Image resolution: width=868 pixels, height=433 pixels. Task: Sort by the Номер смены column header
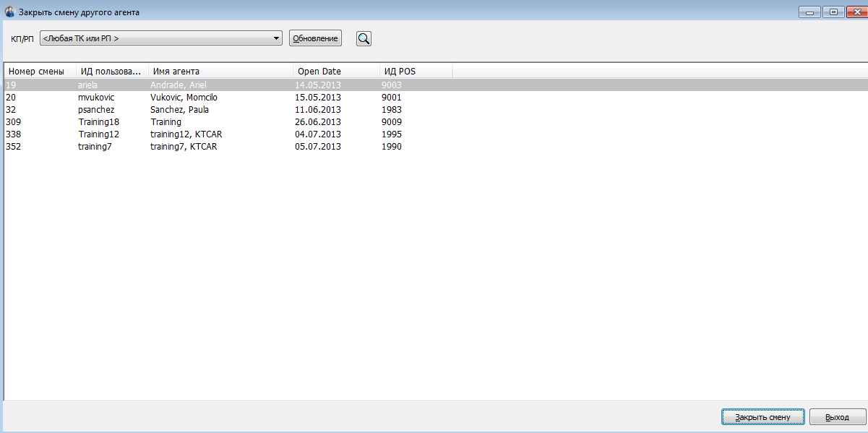40,71
